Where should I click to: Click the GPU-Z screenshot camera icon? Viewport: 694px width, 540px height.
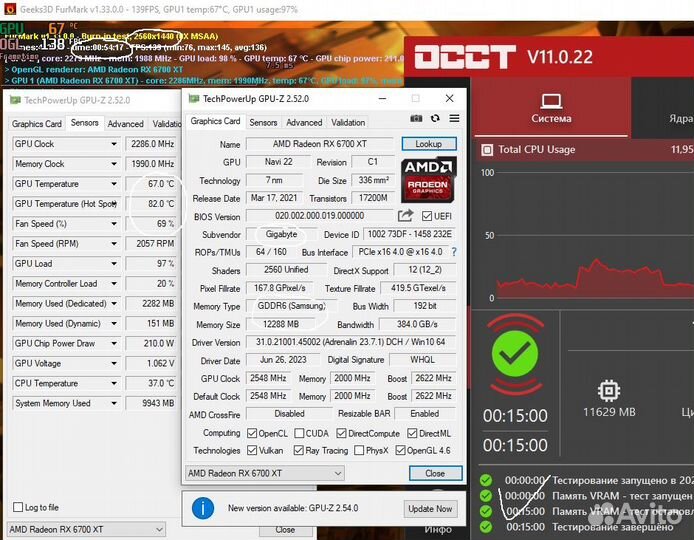pyautogui.click(x=416, y=118)
